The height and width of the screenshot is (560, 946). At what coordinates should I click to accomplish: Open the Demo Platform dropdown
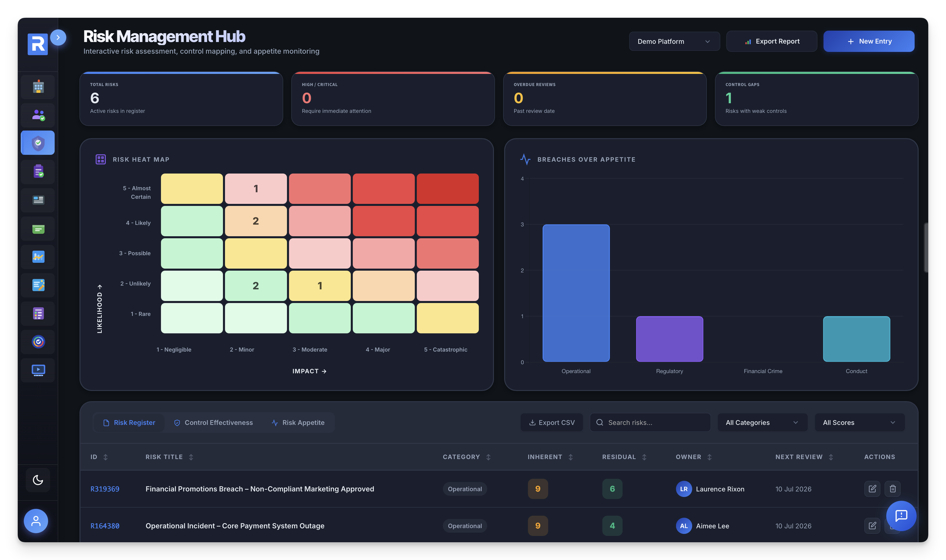point(674,41)
